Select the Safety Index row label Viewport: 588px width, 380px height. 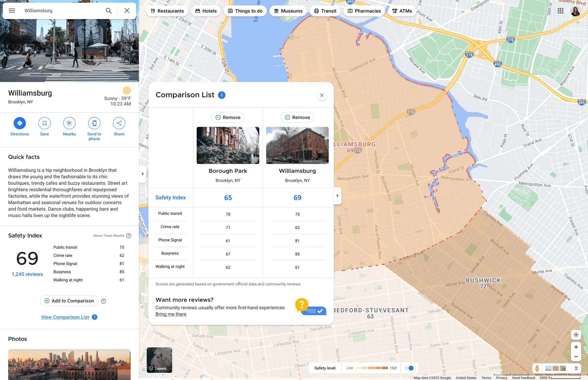pos(170,197)
